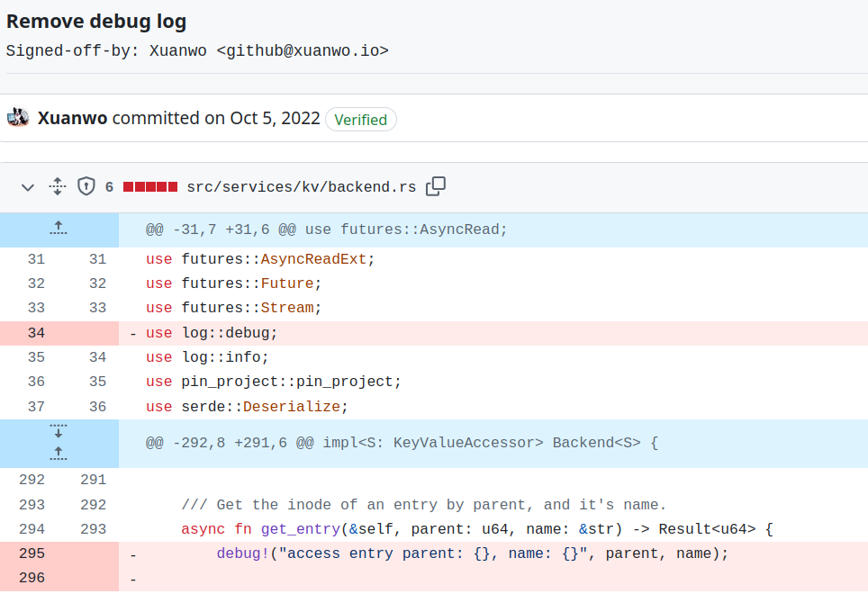The image size is (868, 594).
Task: Click the removed use log::debug code line
Action: point(212,333)
